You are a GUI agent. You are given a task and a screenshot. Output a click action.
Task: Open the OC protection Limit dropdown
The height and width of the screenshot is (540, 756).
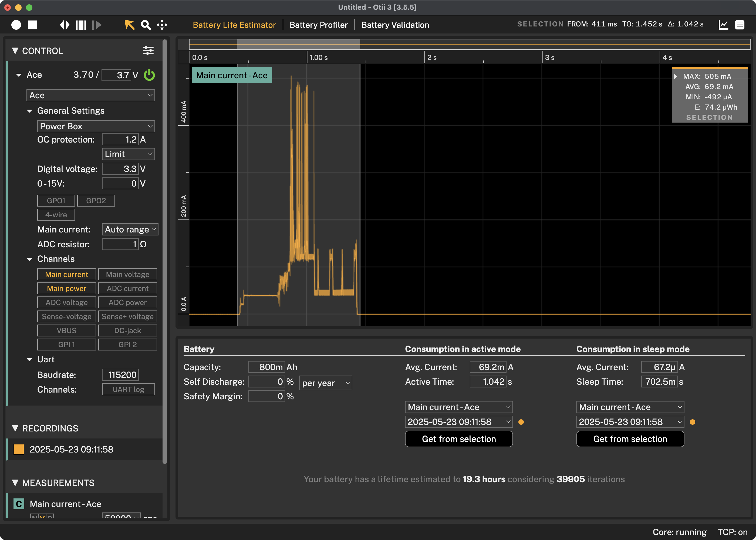(128, 154)
